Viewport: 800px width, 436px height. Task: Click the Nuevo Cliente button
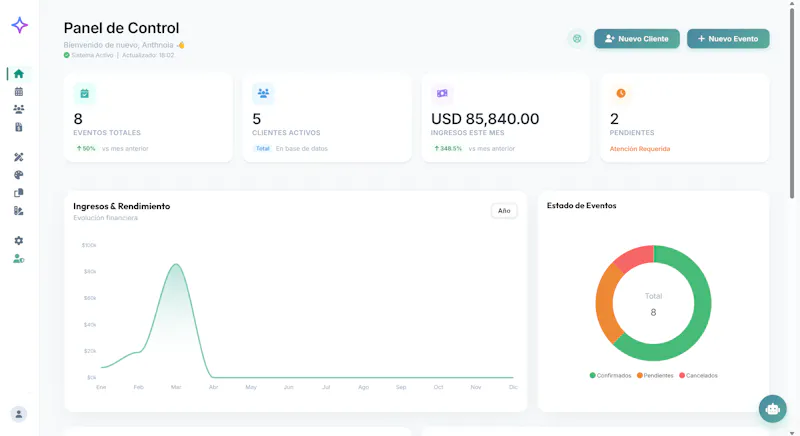[x=637, y=39]
